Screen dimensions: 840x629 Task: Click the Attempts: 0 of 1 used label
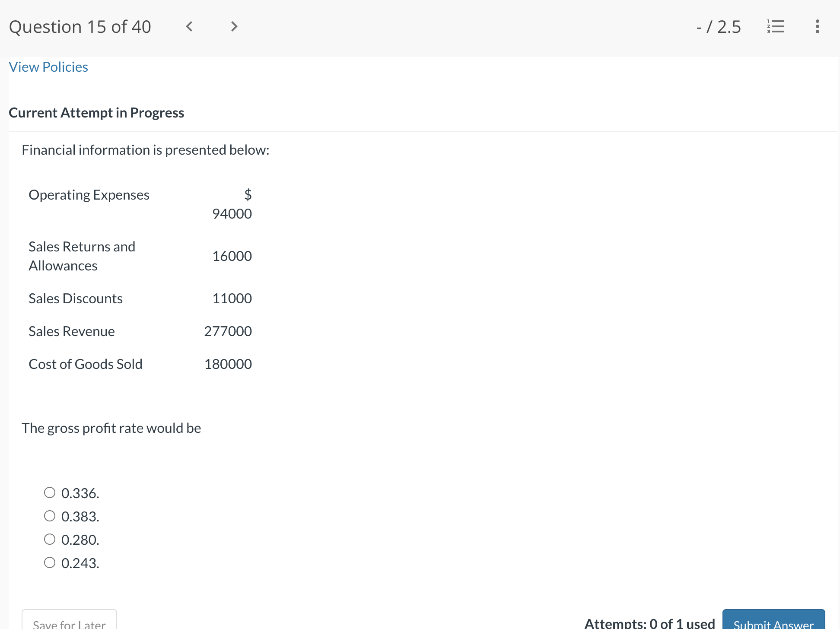click(650, 622)
